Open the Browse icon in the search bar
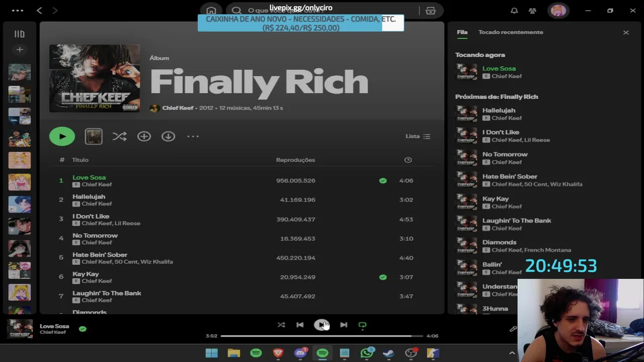 431,11
